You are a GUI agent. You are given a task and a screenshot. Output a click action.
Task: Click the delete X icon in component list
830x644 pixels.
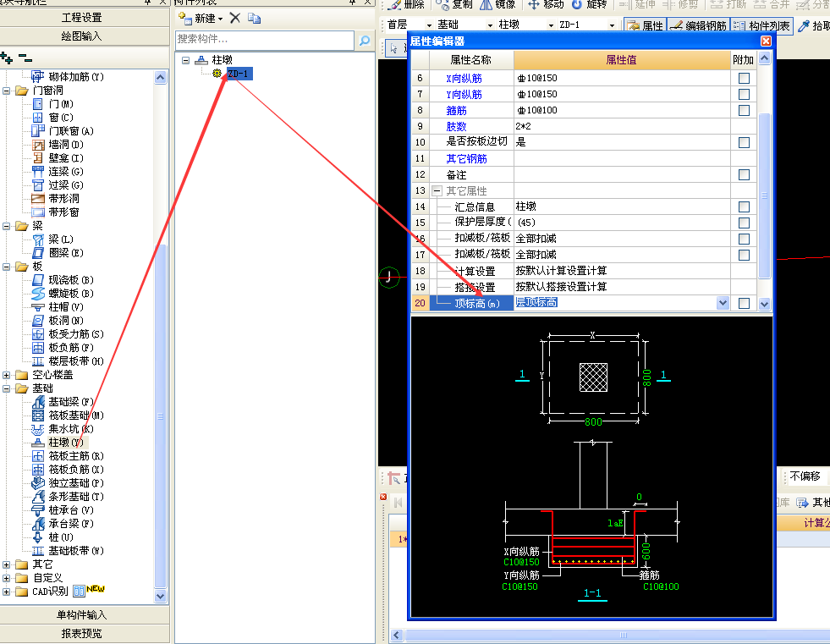point(235,18)
